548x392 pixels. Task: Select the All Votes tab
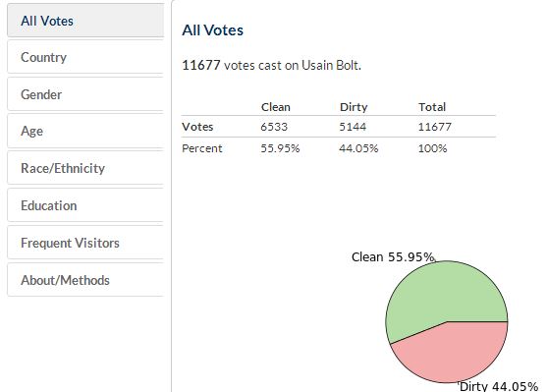(85, 21)
